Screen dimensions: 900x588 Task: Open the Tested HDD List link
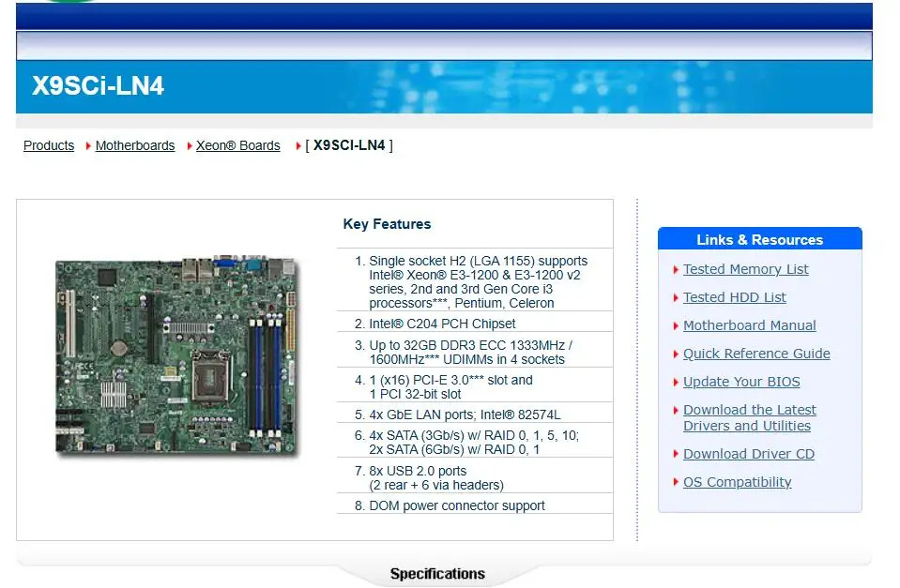(x=735, y=297)
